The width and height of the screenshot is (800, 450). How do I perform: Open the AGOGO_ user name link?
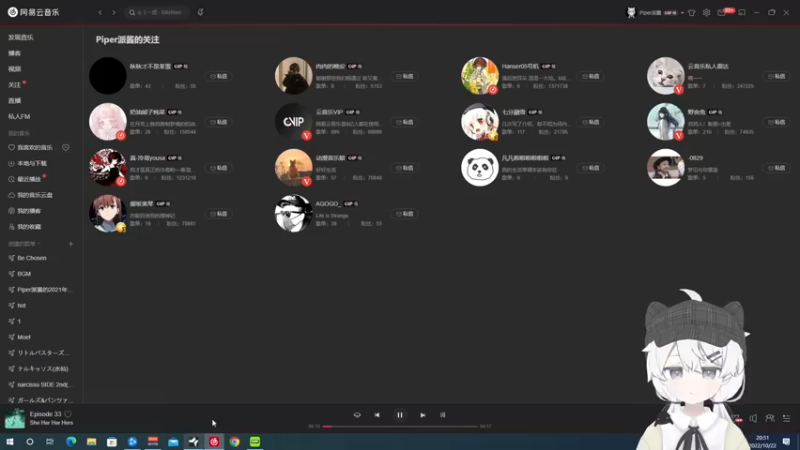(x=328, y=204)
